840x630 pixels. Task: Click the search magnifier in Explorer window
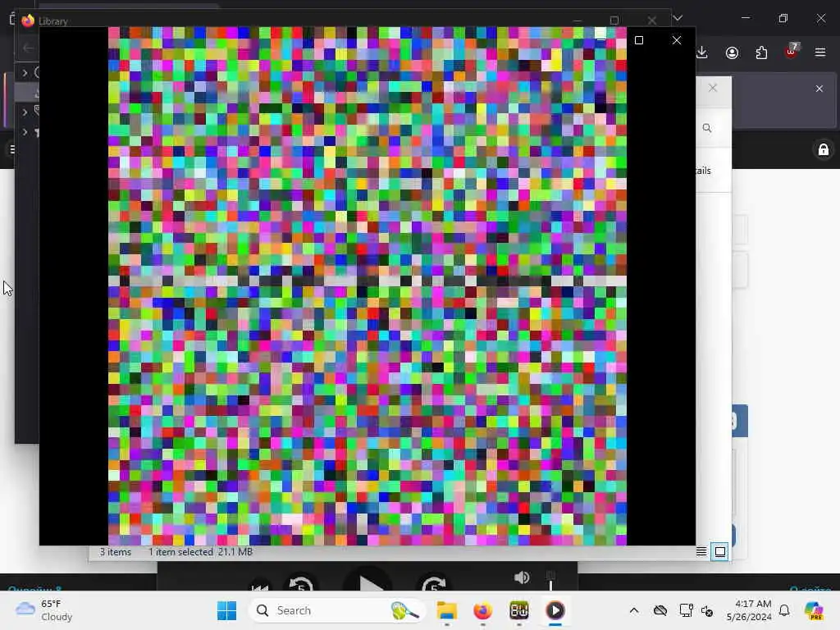point(707,128)
